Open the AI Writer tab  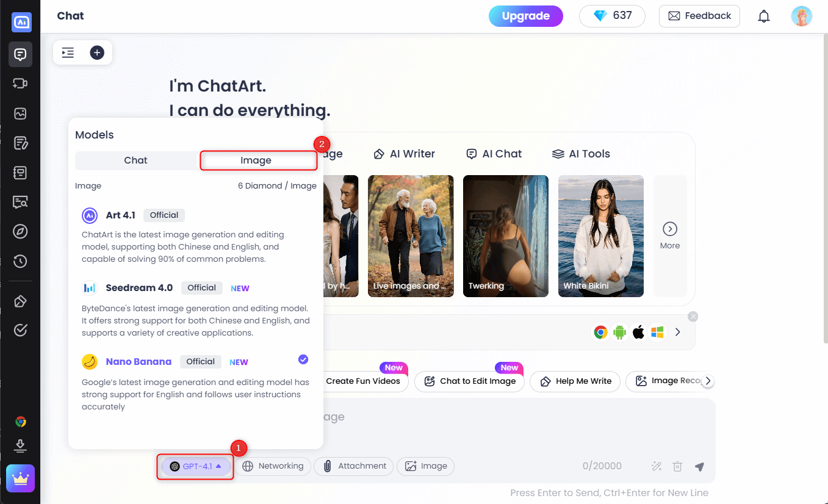(x=404, y=154)
